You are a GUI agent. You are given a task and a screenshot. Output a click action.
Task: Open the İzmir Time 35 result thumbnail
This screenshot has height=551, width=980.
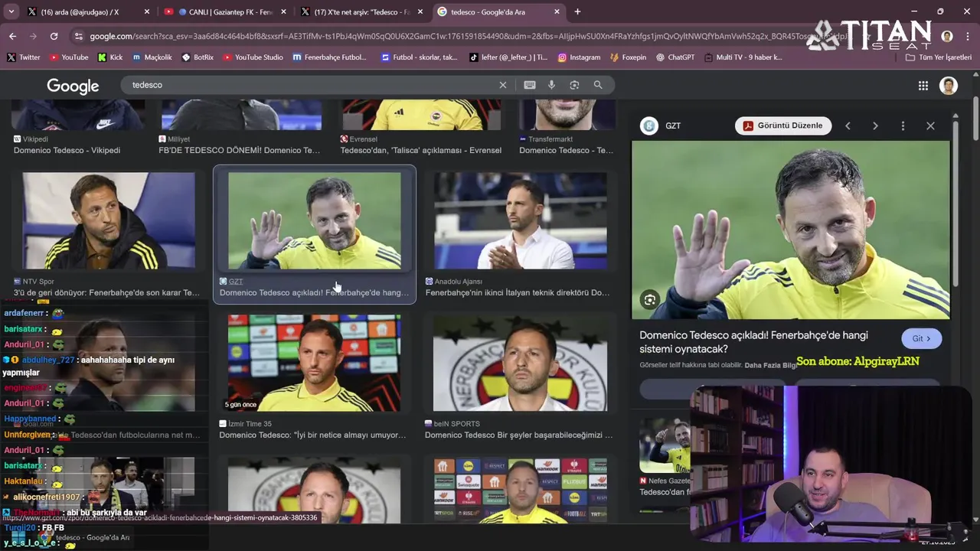(x=314, y=363)
